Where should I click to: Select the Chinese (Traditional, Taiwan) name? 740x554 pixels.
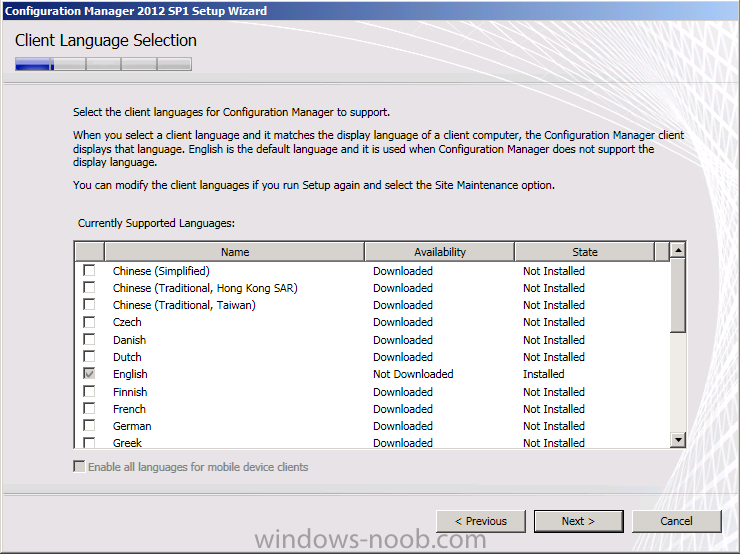(184, 305)
